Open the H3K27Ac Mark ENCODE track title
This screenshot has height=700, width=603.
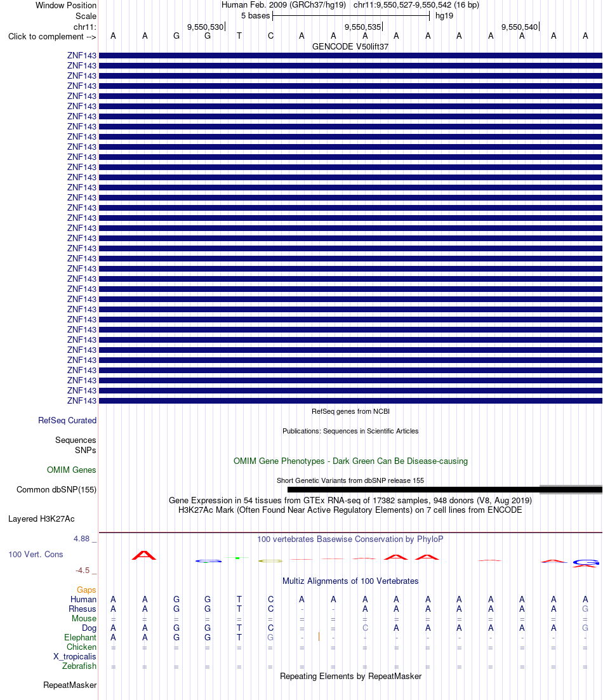click(x=350, y=510)
